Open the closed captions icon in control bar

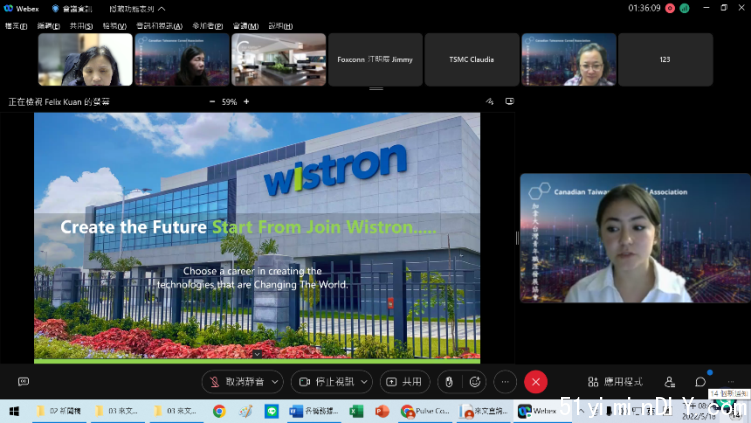(23, 381)
